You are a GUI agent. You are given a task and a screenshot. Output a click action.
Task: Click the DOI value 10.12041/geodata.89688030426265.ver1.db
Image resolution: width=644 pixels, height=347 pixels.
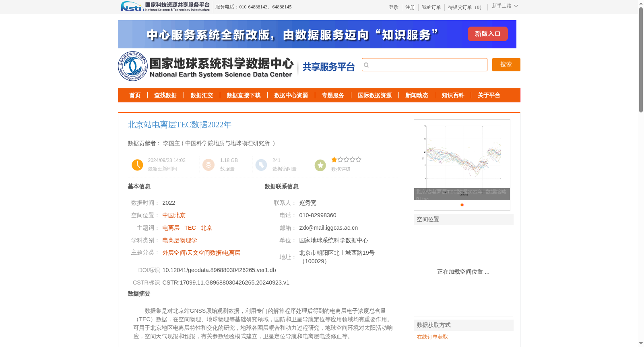[219, 270]
